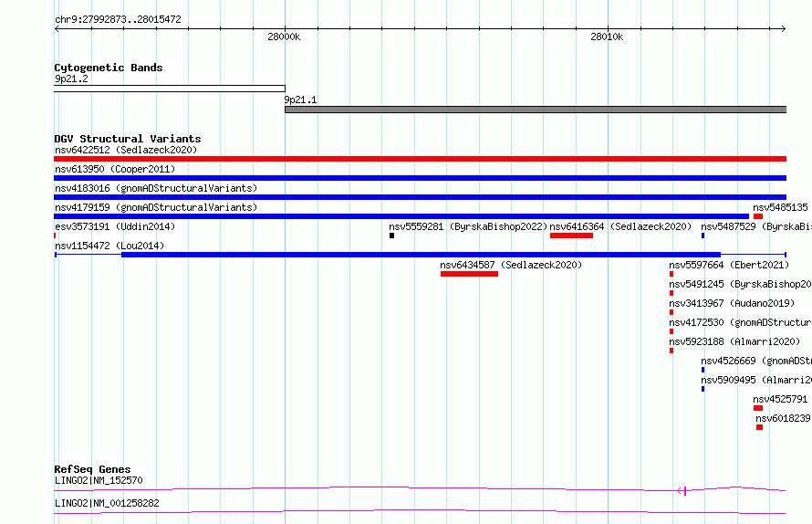Click the black nsv5559281 variant marker
Screen dimensions: 812x524
coord(391,236)
